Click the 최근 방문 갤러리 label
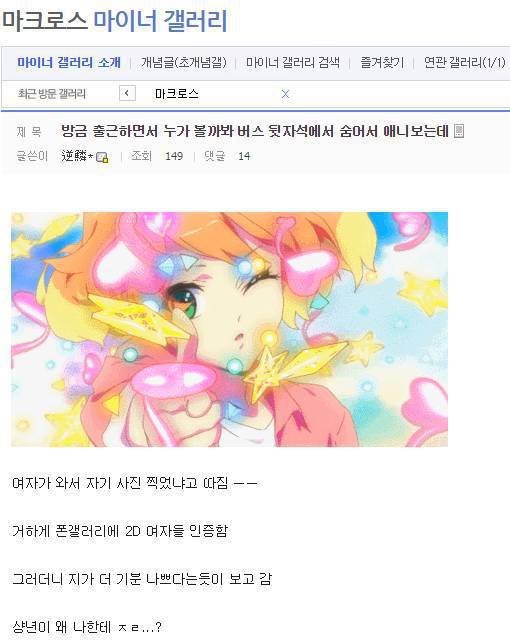Screen dimensions: 510x641 (x=51, y=94)
